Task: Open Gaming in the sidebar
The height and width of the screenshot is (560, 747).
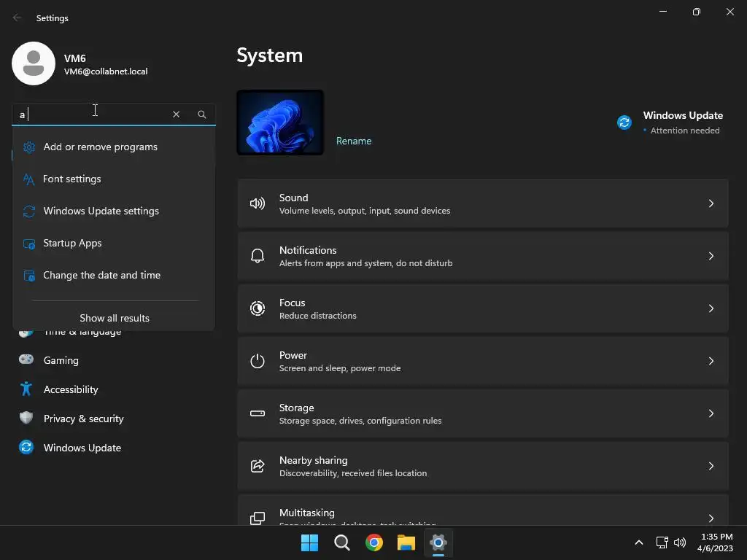Action: (113, 360)
